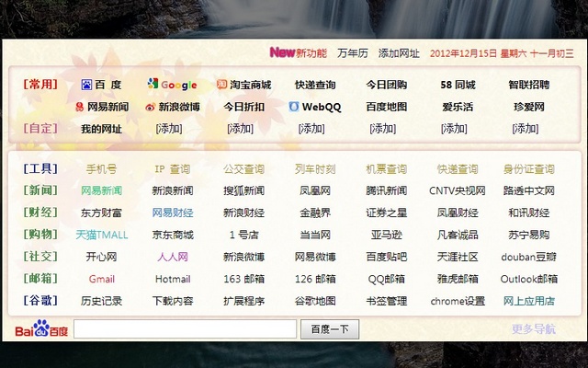Open the 苏宁易购 link
The width and height of the screenshot is (588, 368).
[x=529, y=236]
